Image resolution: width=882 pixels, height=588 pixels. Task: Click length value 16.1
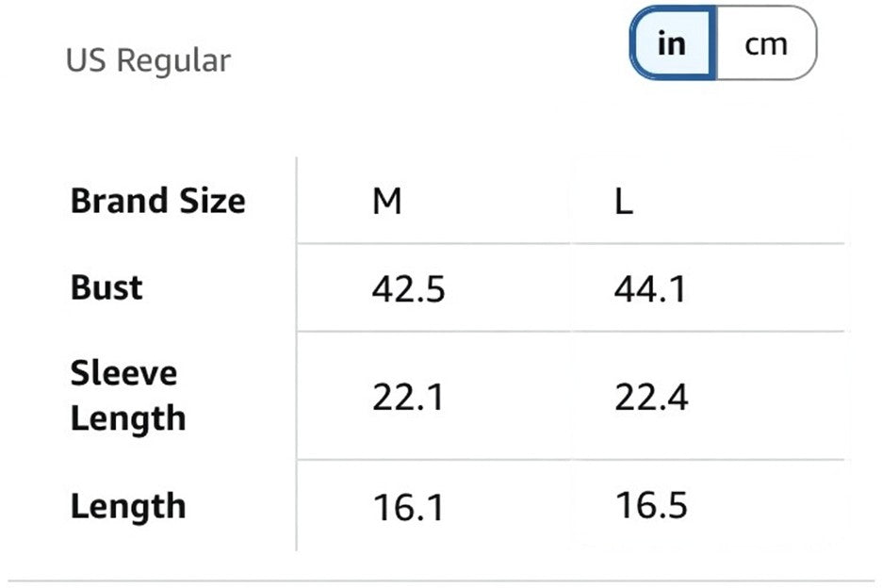point(408,507)
